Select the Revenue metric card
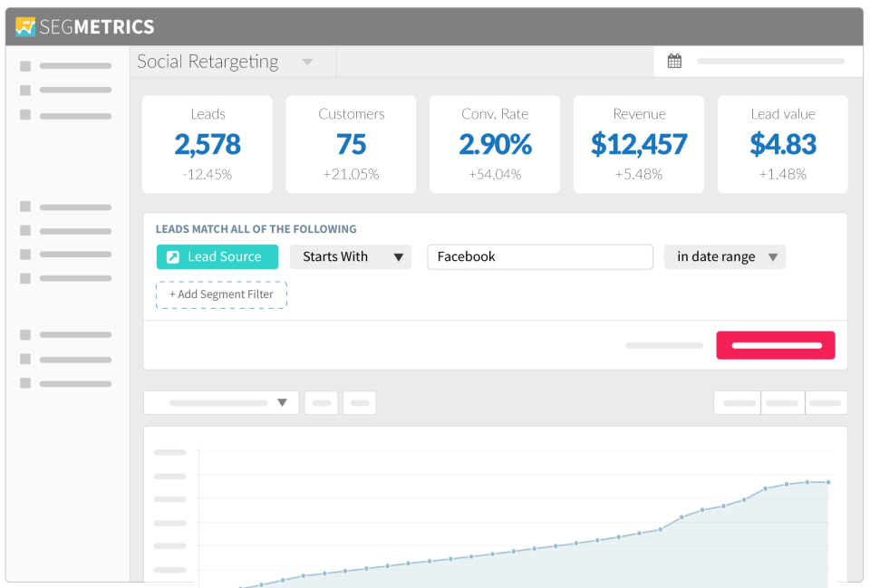Viewport: 870px width, 588px height. [639, 144]
